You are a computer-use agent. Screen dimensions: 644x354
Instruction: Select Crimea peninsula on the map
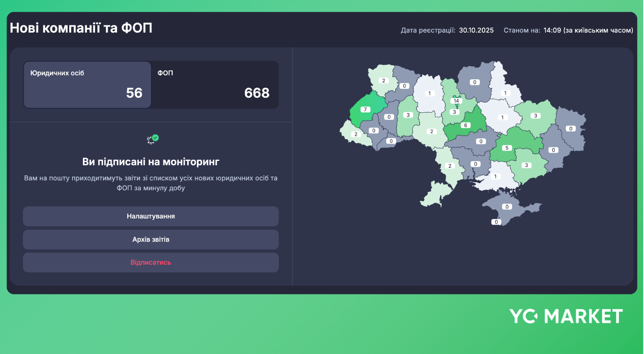(507, 207)
